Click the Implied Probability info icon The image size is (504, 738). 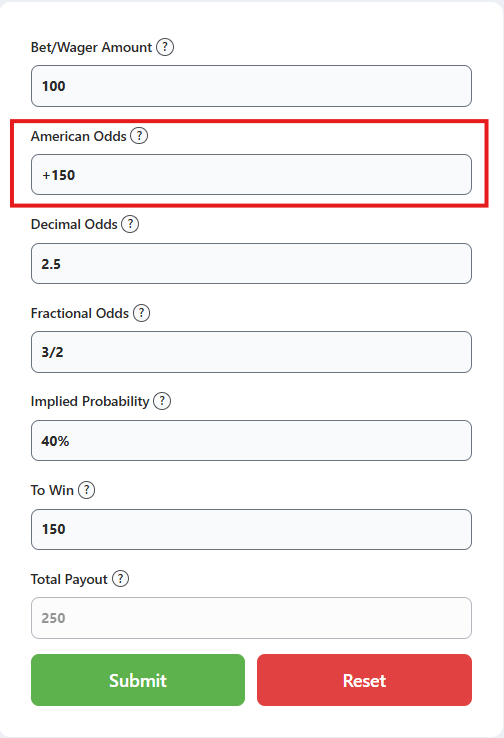(162, 401)
